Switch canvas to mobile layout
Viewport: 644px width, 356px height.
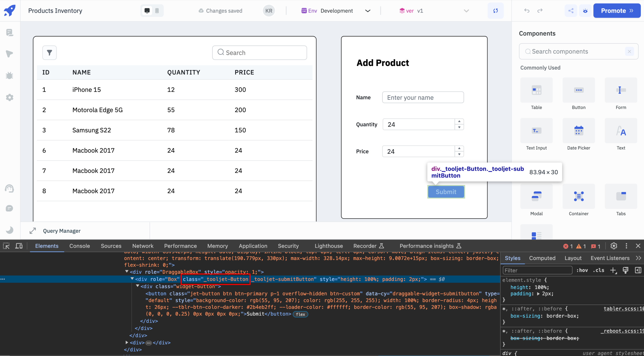pos(157,11)
